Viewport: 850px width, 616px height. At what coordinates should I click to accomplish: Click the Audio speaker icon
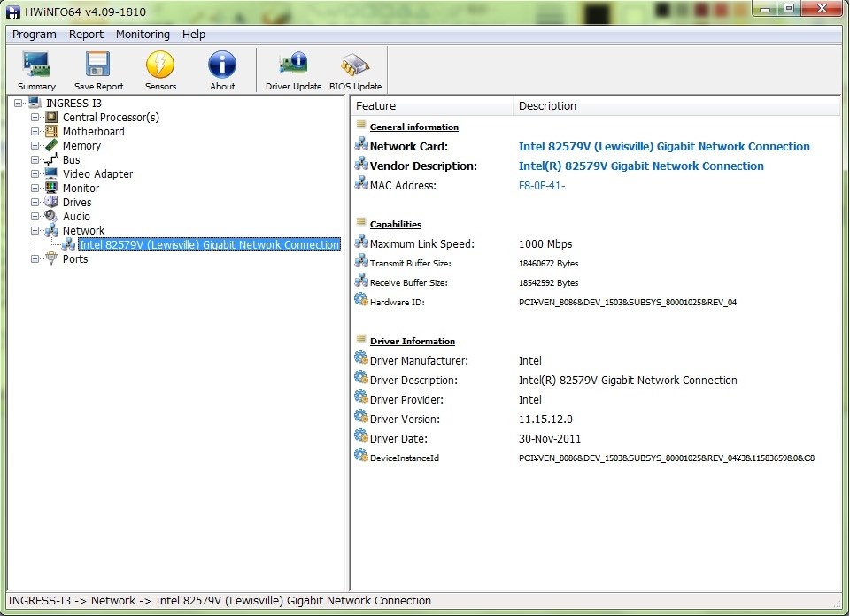click(51, 216)
